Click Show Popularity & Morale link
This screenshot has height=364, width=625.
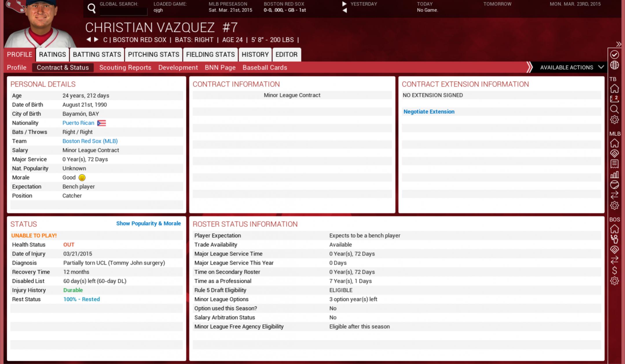(x=148, y=223)
